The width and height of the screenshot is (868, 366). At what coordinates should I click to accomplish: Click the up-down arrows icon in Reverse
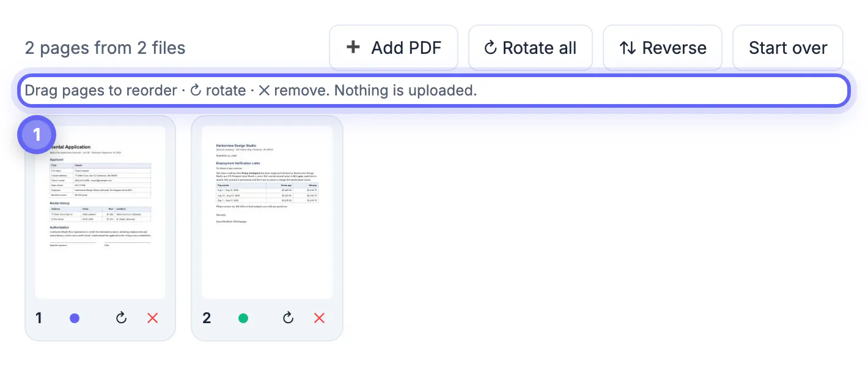[x=628, y=48]
